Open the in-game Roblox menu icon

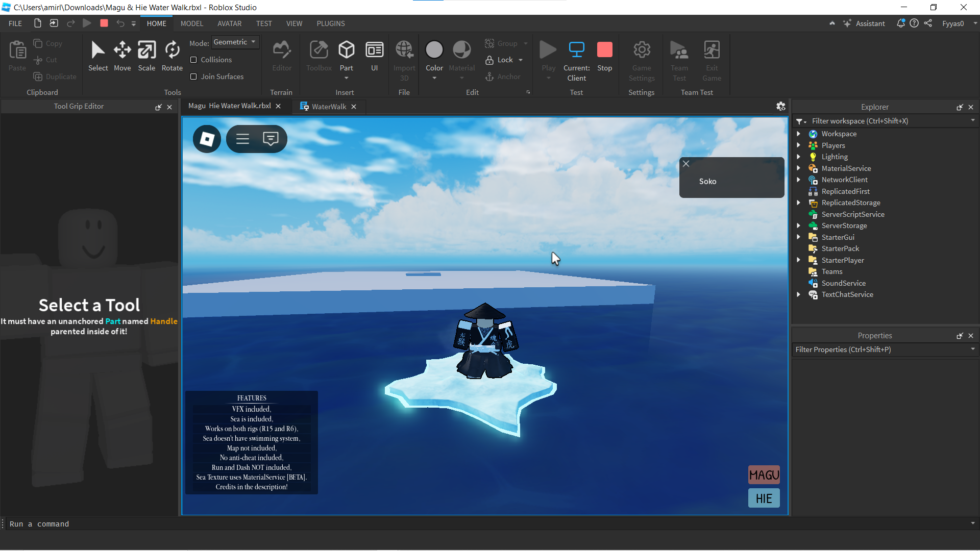click(x=207, y=139)
